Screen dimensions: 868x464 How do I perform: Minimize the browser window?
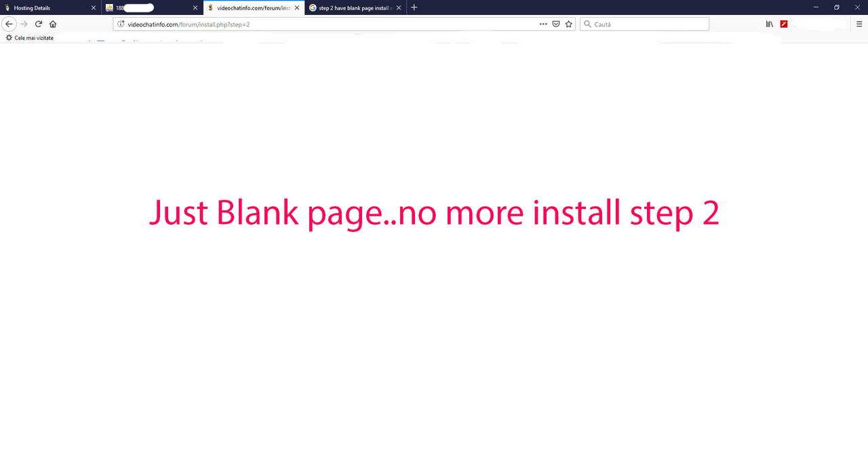(816, 7)
